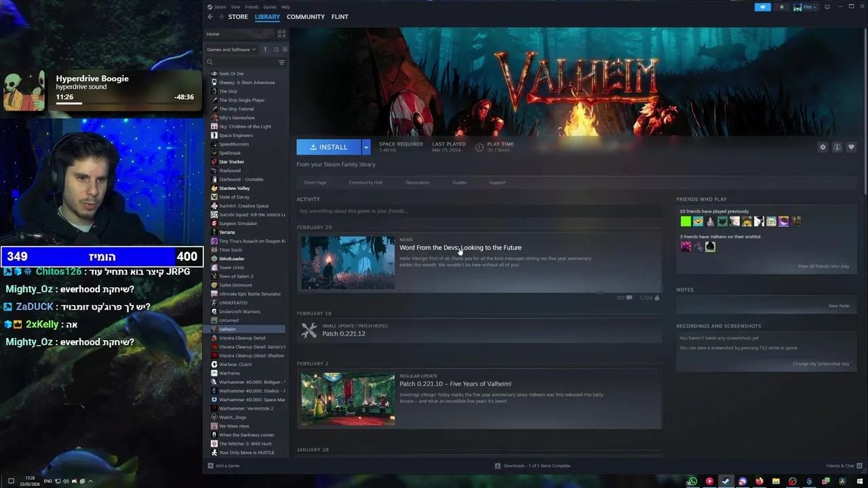Open the Steam menu
The image size is (868, 488).
point(220,7)
